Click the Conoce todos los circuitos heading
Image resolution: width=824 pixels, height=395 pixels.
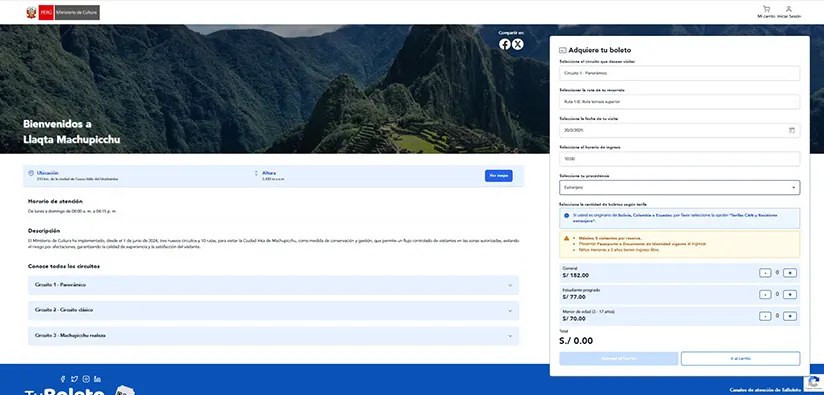coord(64,266)
